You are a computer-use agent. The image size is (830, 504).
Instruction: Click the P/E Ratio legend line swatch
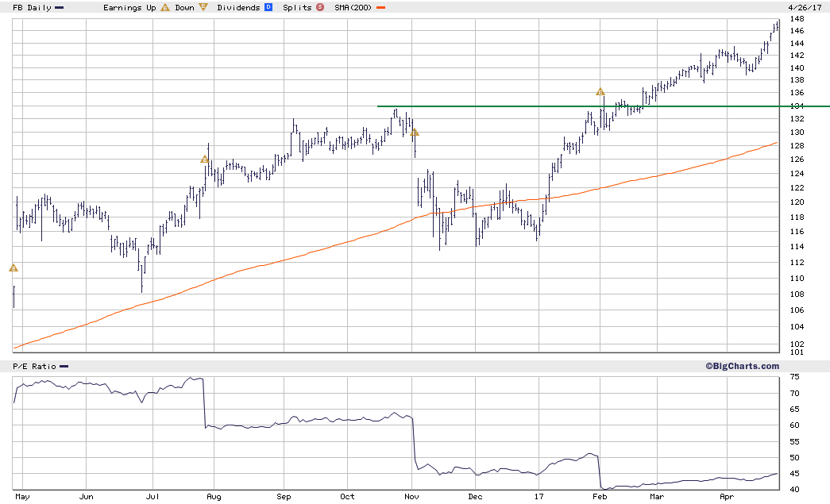tap(64, 367)
